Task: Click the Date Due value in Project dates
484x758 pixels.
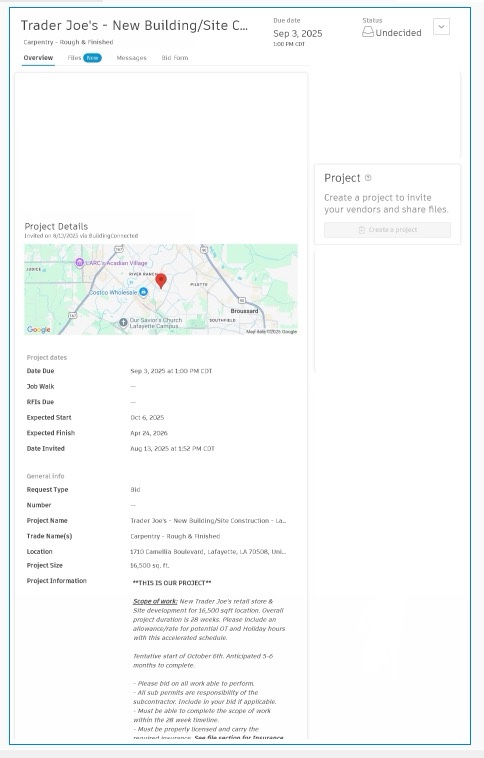Action: point(171,371)
